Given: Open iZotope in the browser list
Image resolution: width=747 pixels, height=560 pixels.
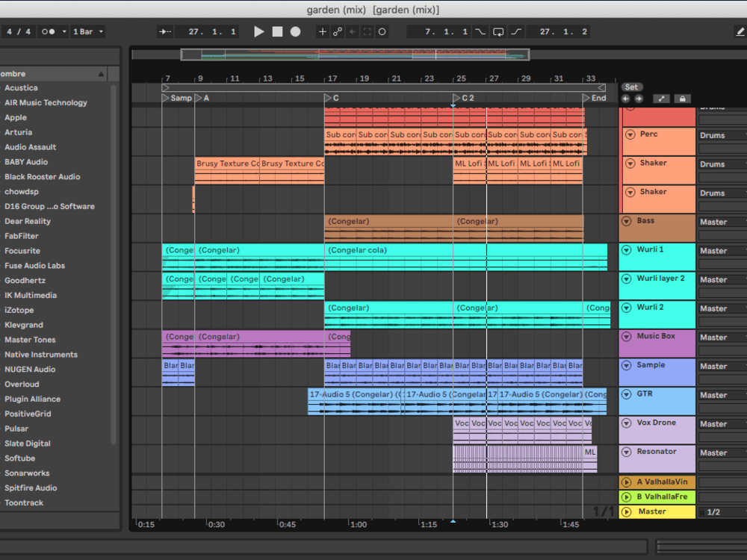Looking at the screenshot, I should 19,310.
